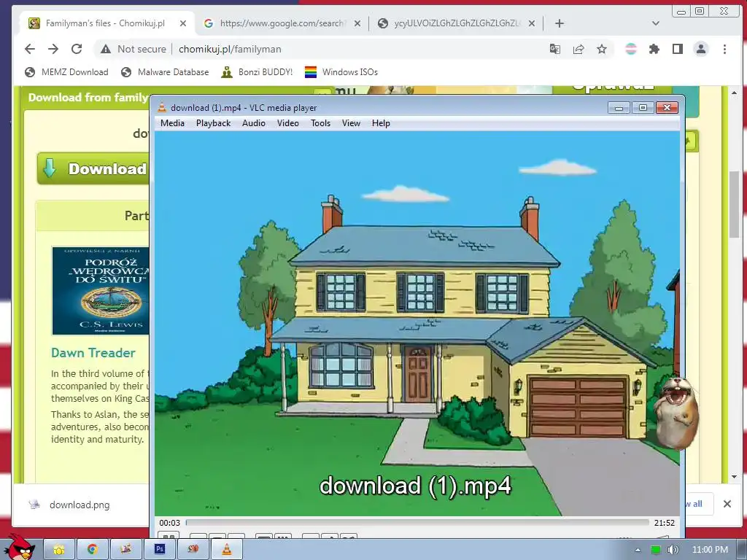The width and height of the screenshot is (747, 560).
Task: Switch to the ycyULVOiZLGh tab
Action: [x=457, y=23]
